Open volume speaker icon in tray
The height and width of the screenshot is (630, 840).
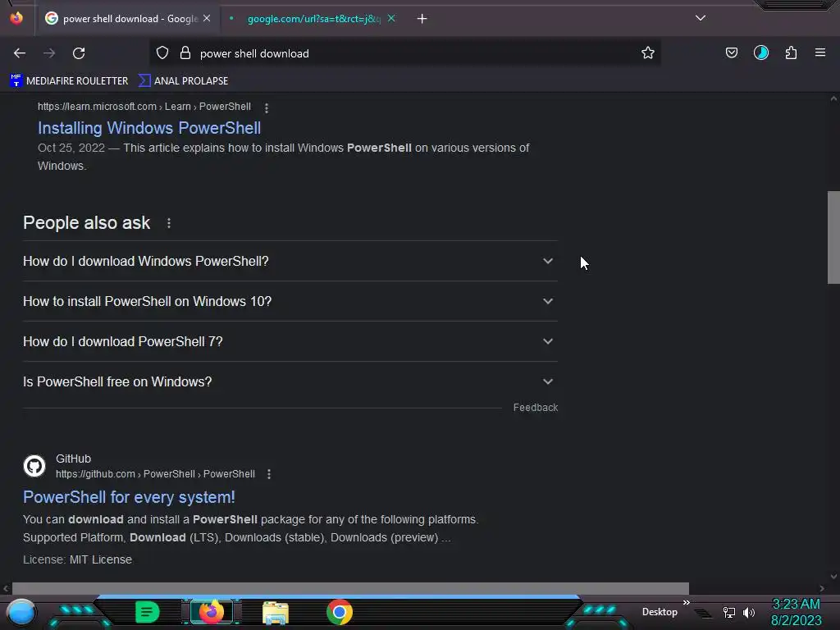(x=749, y=612)
